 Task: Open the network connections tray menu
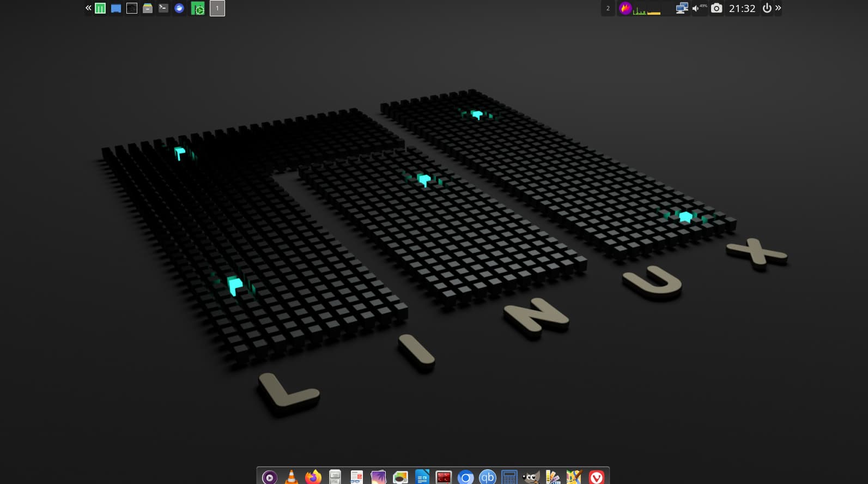[x=682, y=8]
